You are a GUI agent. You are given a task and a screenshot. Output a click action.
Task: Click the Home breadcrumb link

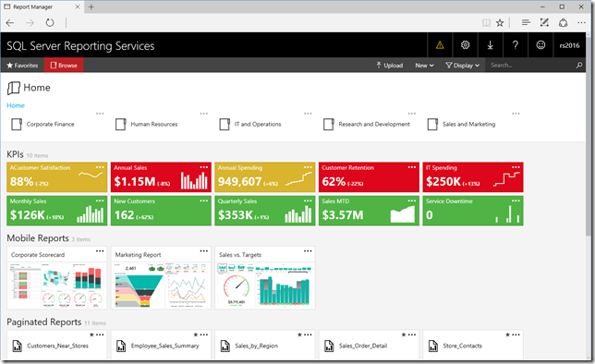click(x=16, y=105)
